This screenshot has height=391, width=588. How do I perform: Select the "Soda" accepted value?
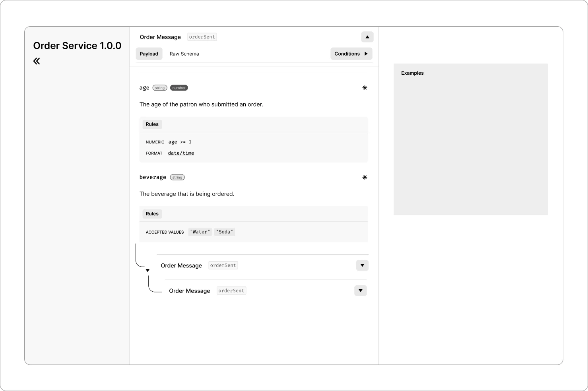[225, 232]
